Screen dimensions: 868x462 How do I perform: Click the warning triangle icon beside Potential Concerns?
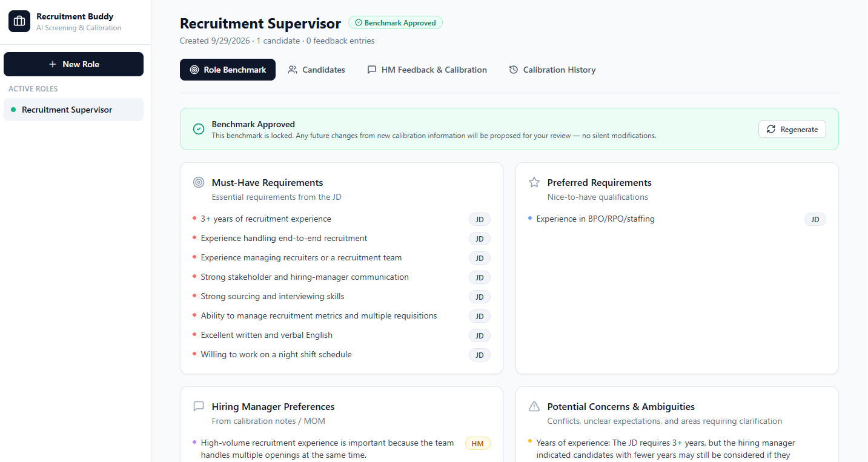534,406
